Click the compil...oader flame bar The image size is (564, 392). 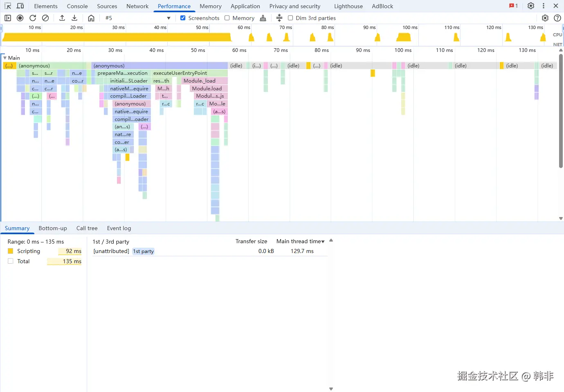(132, 119)
